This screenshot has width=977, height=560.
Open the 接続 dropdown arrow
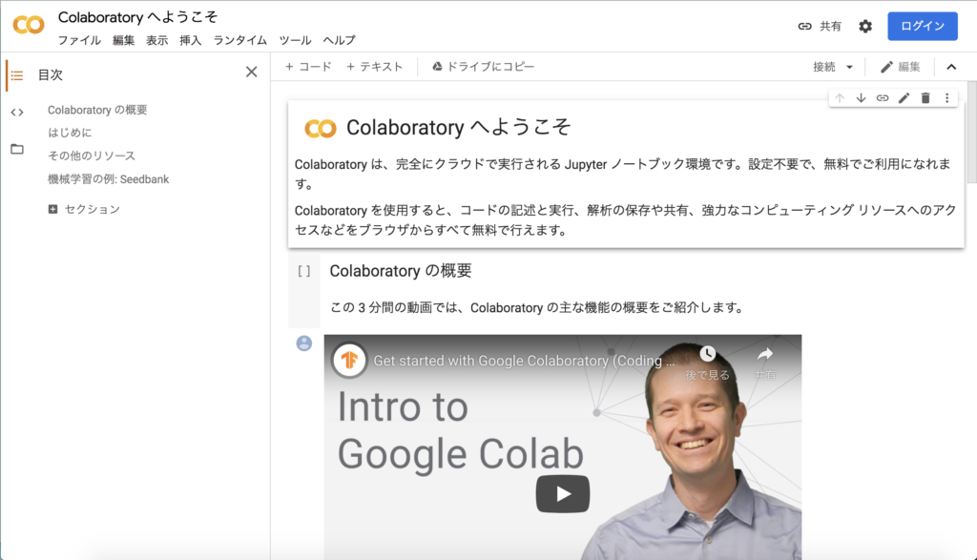[849, 68]
